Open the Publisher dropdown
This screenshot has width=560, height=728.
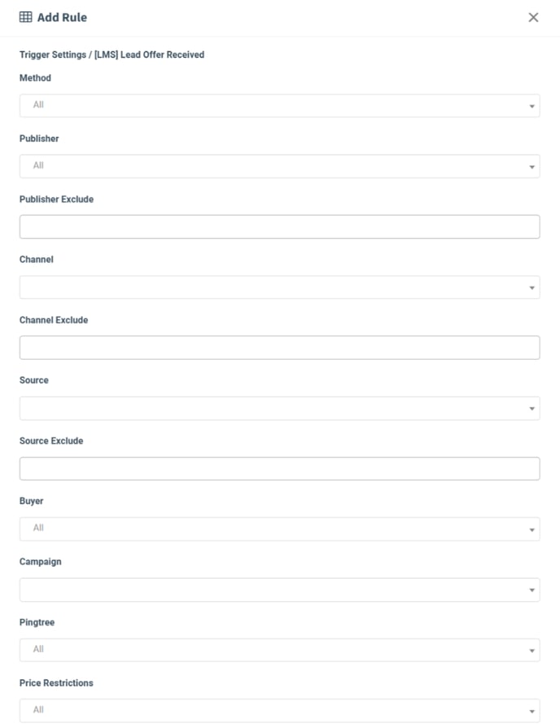(279, 166)
